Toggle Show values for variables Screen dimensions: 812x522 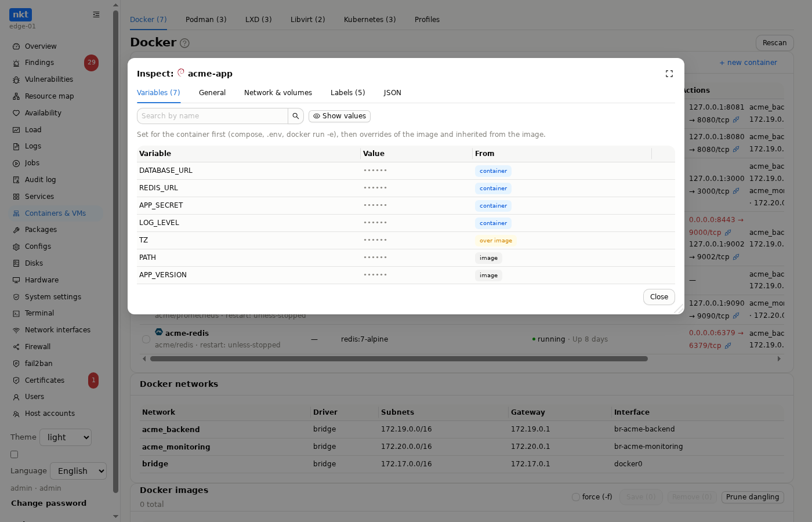pos(339,116)
